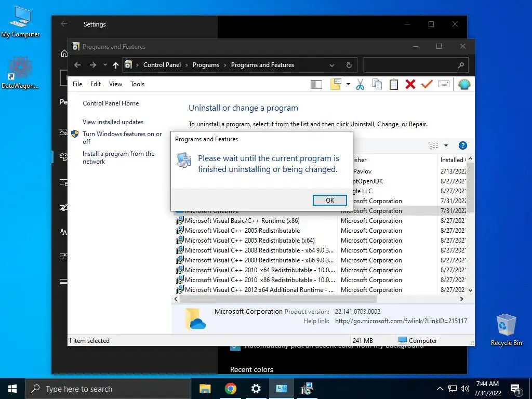Refresh the Programs and Features view
This screenshot has width=532, height=399.
[349, 65]
